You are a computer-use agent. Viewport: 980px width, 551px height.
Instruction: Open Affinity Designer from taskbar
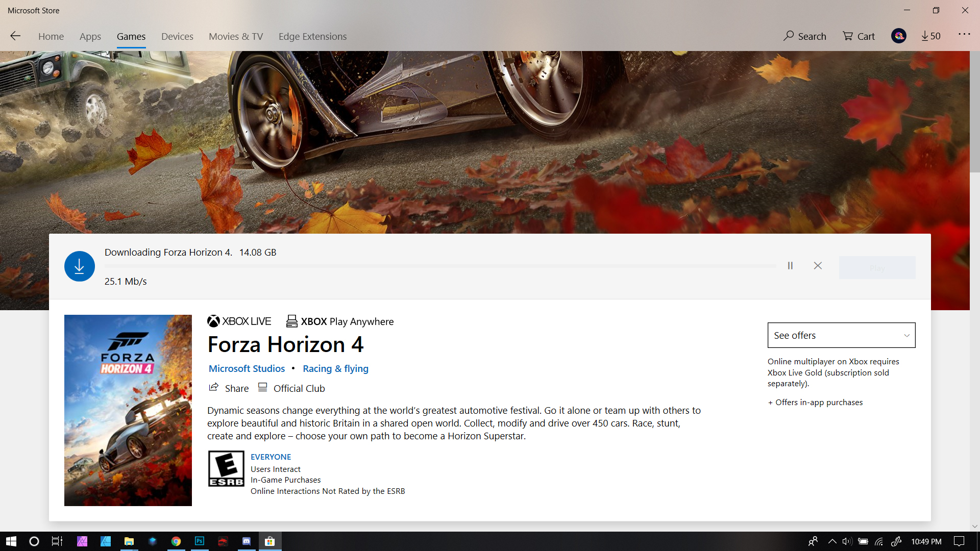[106, 541]
